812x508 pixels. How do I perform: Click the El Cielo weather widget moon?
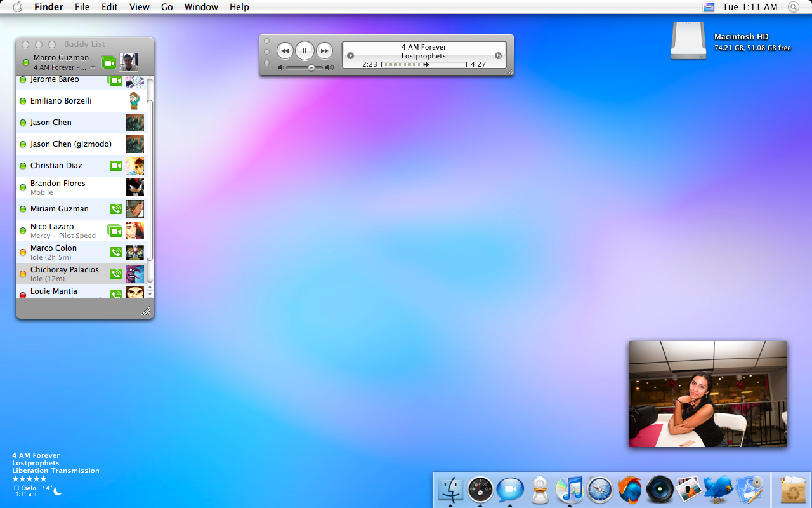click(x=58, y=491)
